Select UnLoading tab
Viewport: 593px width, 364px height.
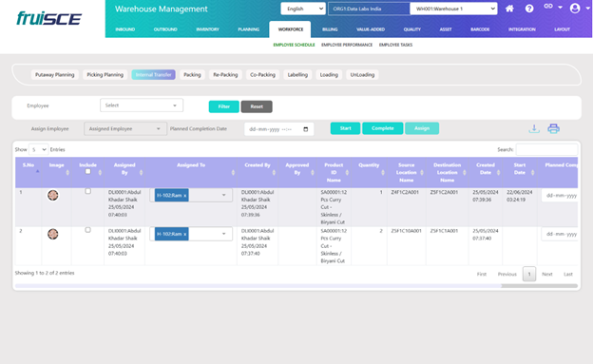[x=362, y=75]
